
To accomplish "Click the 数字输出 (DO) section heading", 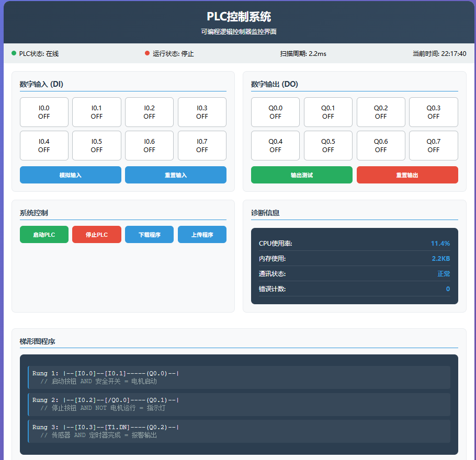I will click(x=275, y=84).
